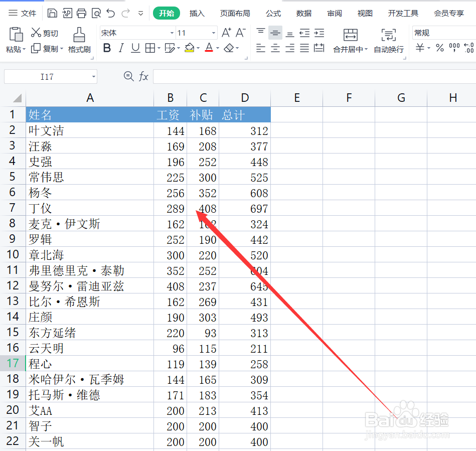
Task: Apply thousands separator style
Action: [x=454, y=48]
